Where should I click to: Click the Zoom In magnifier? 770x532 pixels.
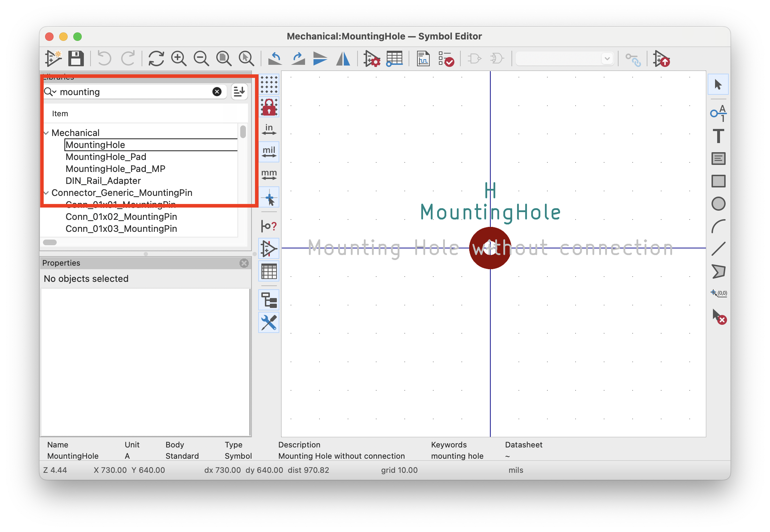pos(179,58)
